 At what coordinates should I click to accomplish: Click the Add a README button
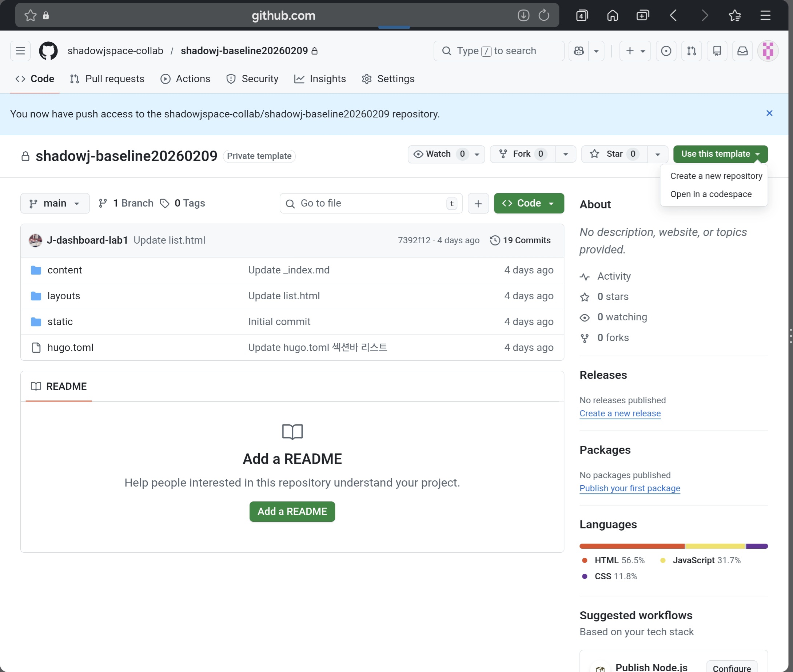click(x=292, y=511)
